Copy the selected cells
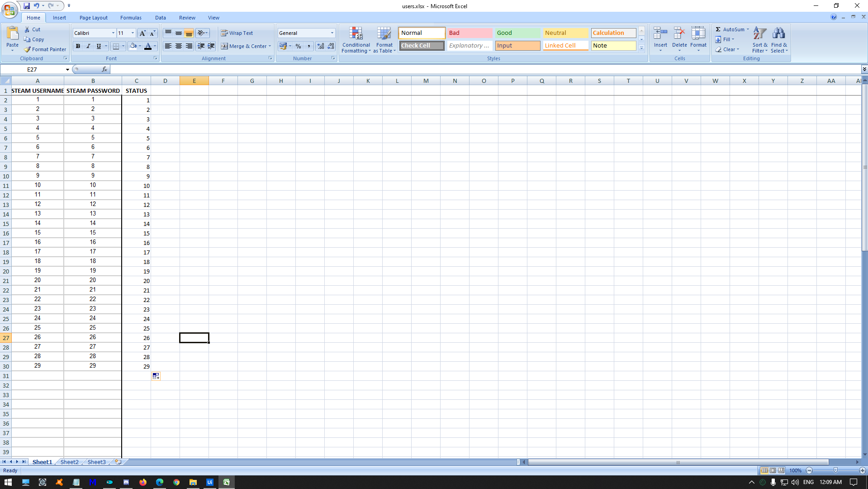Viewport: 868px width, 489px height. [x=34, y=39]
